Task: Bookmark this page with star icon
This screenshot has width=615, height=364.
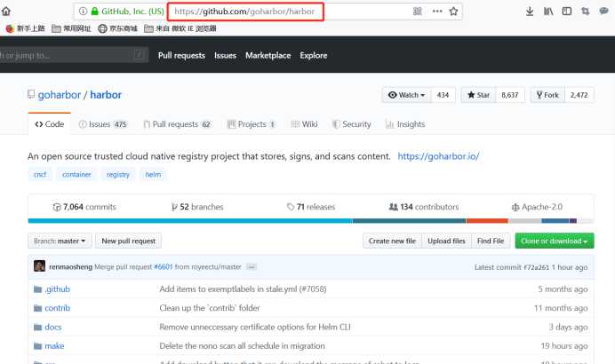Action: [x=454, y=12]
